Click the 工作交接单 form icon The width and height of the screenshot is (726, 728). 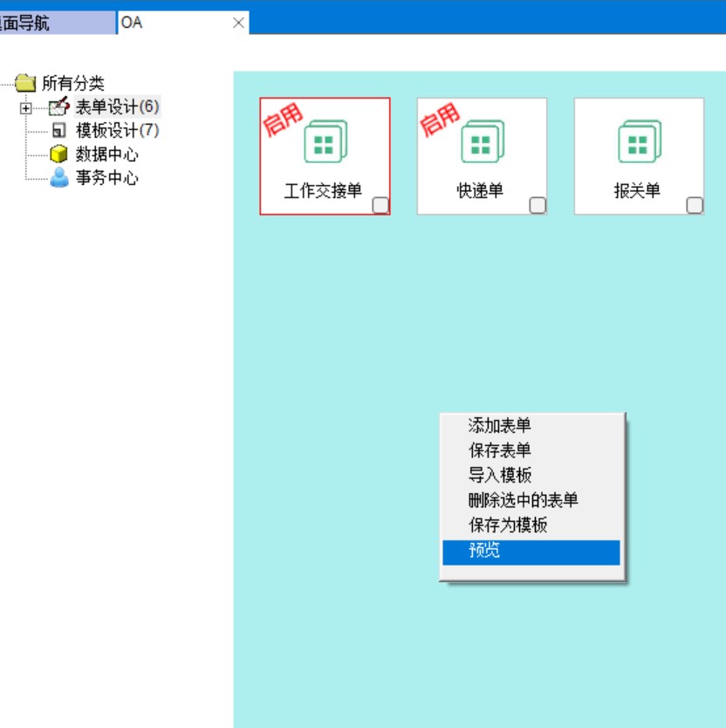click(325, 143)
